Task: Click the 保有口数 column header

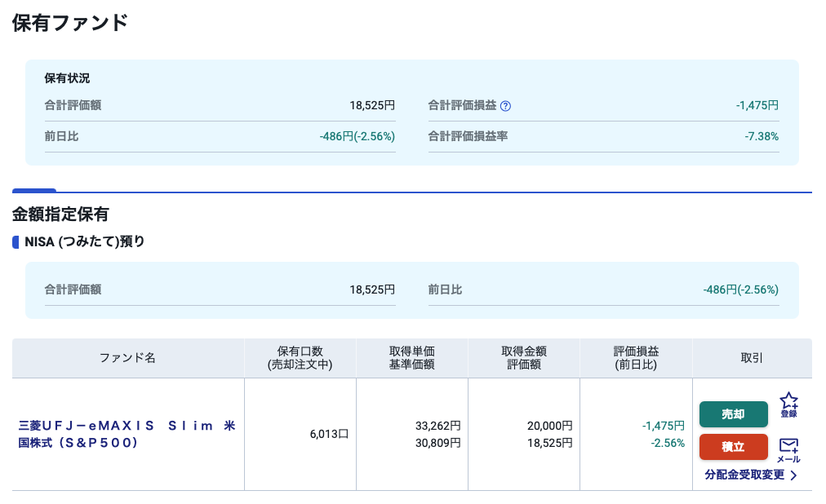Action: [300, 358]
